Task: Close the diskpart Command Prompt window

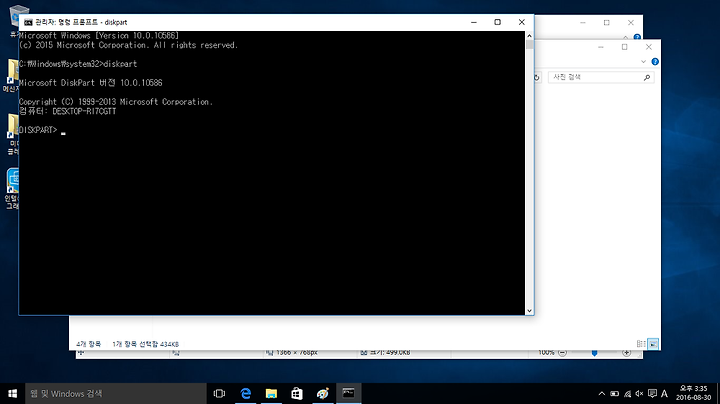Action: pos(522,22)
